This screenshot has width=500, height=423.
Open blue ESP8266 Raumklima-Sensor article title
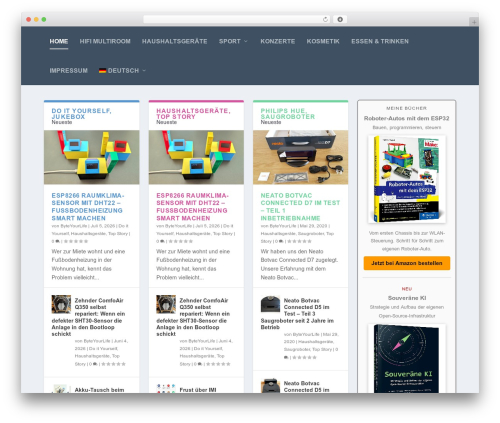(88, 207)
